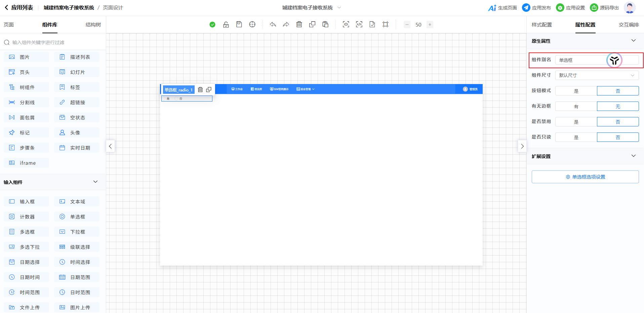Collapse the 输入组件 section
The image size is (644, 313).
pos(95,182)
